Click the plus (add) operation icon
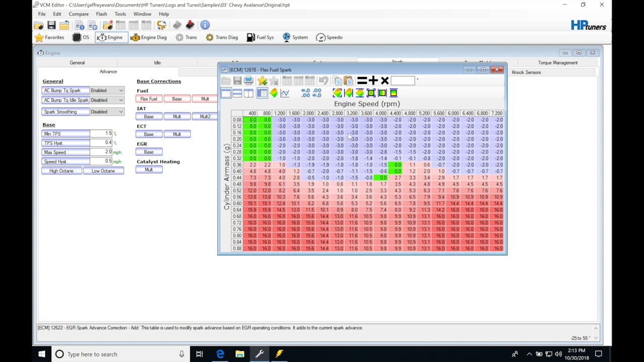 (x=373, y=80)
